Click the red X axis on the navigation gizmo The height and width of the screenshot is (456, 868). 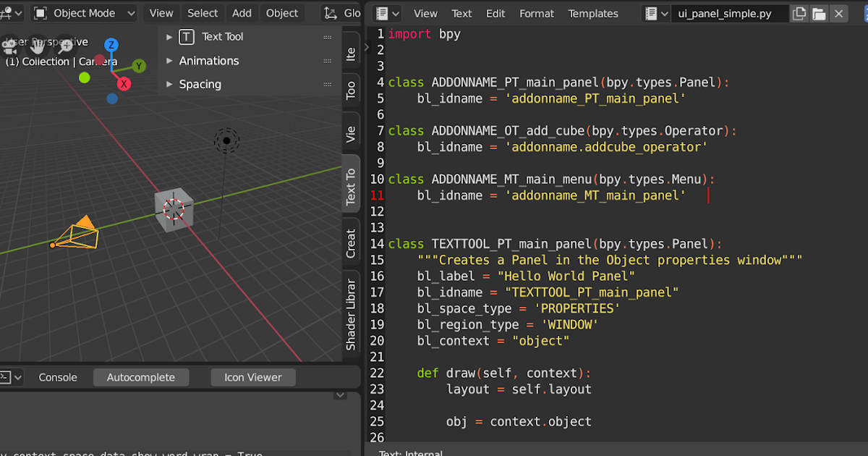[x=124, y=84]
